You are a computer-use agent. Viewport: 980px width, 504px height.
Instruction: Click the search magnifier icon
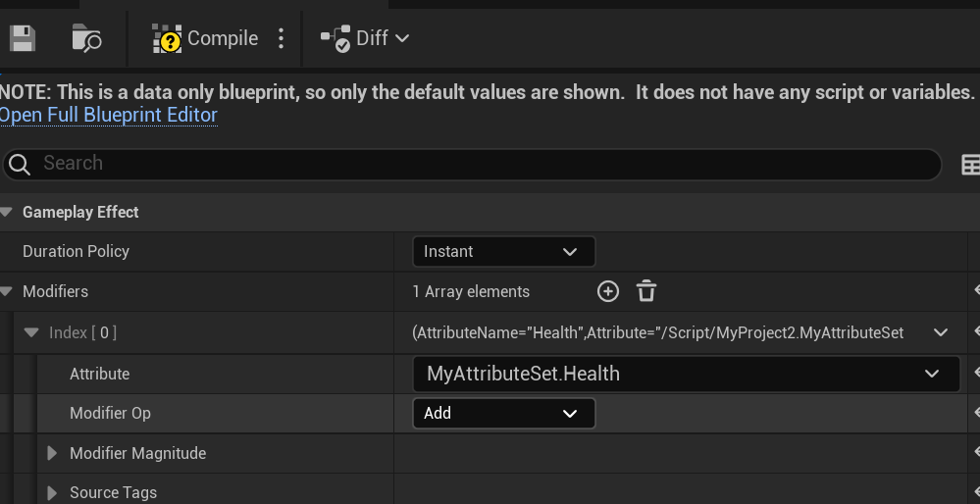pos(21,164)
